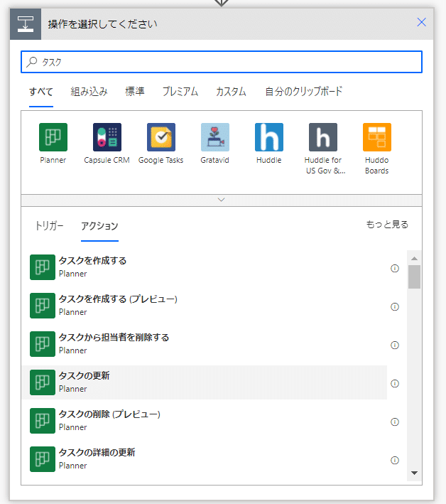Select the Gratavid connector icon
The image size is (446, 504).
click(x=214, y=137)
